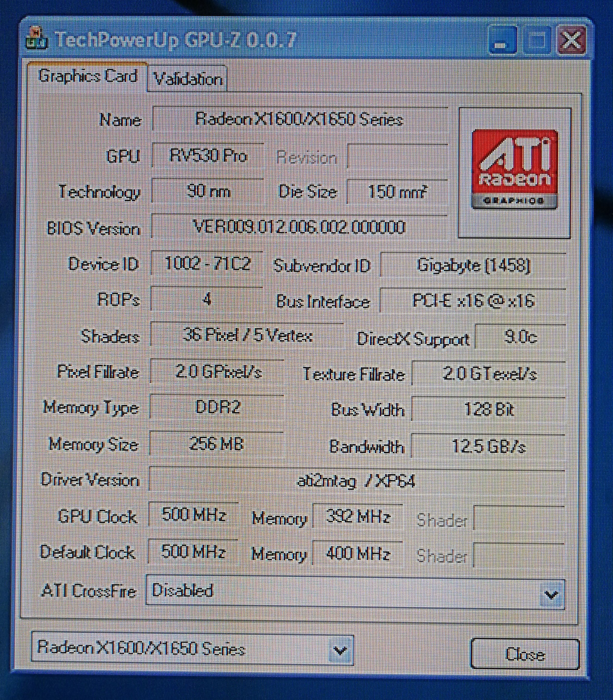Image resolution: width=613 pixels, height=700 pixels.
Task: Click the GPU Clock 500 MHz field
Action: coord(193,515)
